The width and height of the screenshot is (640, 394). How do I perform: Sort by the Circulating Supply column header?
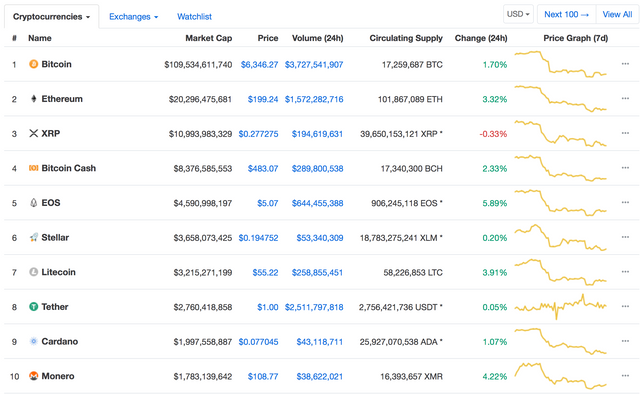(406, 38)
